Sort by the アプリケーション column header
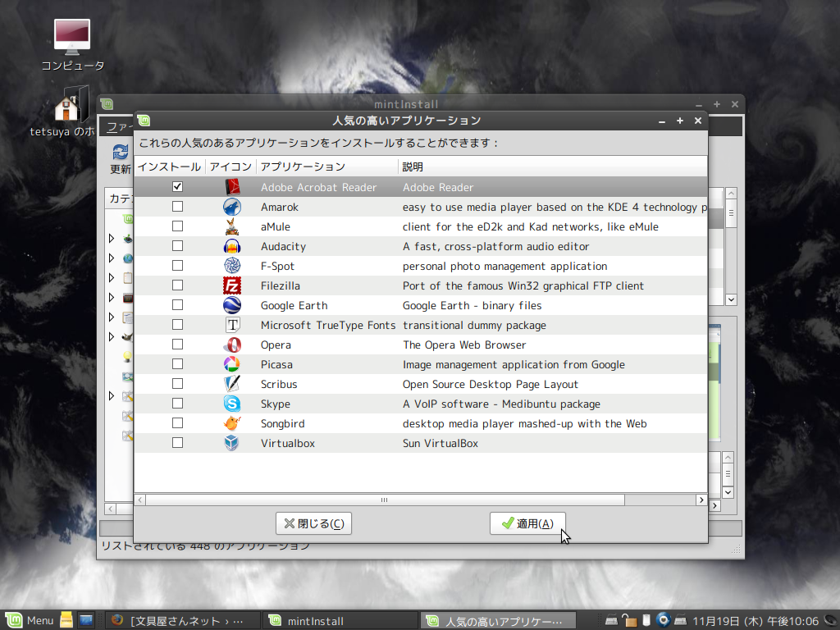The image size is (840, 630). 327,167
